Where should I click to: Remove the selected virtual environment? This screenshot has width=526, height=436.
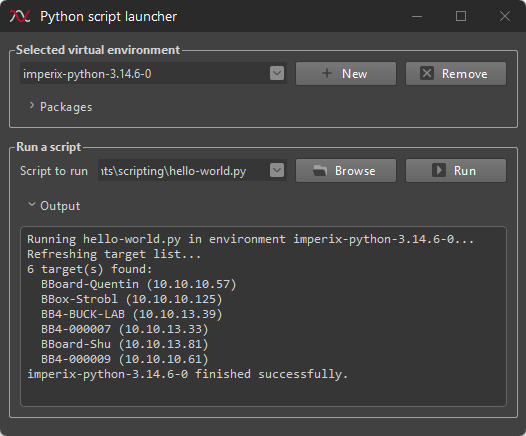(456, 73)
